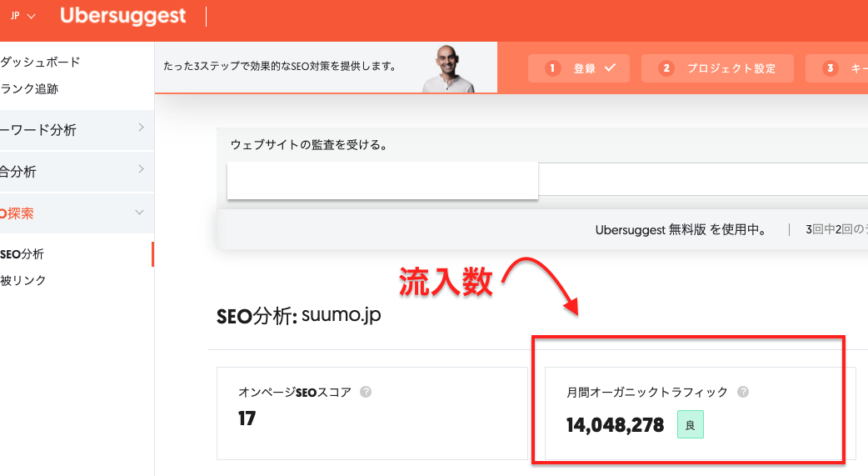This screenshot has width=868, height=476.
Task: Click the たった3ステップ banner text
Action: pyautogui.click(x=280, y=67)
